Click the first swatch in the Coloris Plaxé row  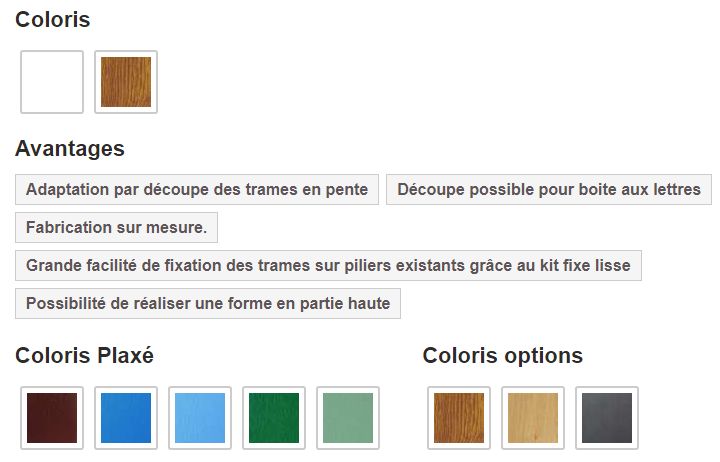pyautogui.click(x=52, y=418)
